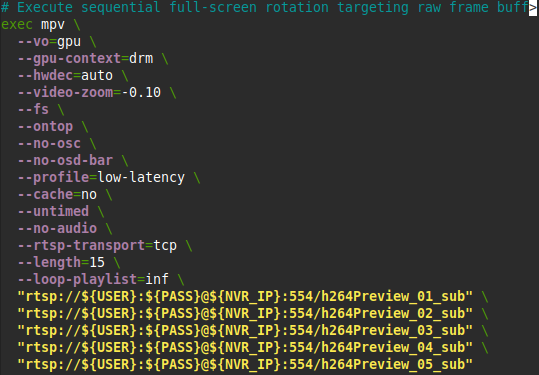The image size is (539, 375).
Task: Click the '--rtsp-transport=tcp' option
Action: (x=97, y=245)
